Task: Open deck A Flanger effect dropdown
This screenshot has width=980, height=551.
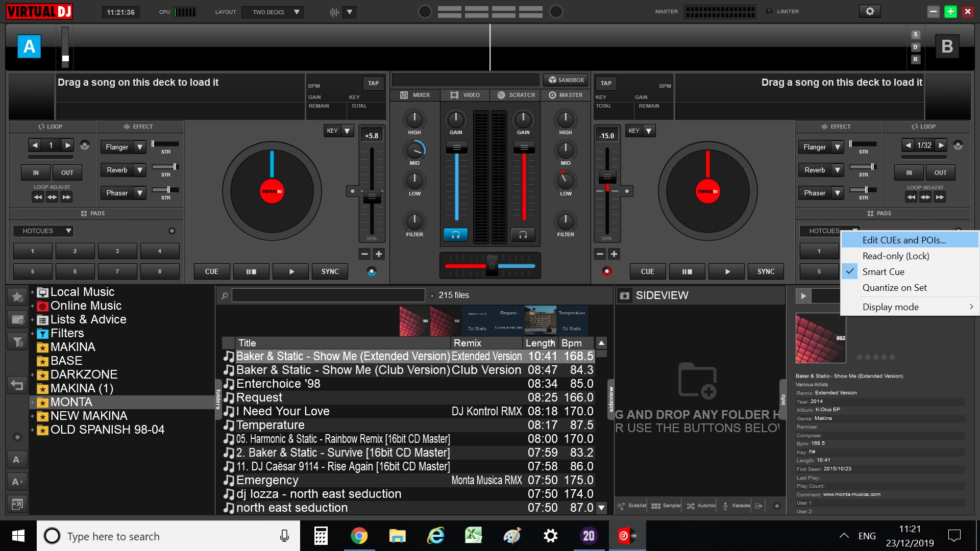Action: tap(140, 147)
